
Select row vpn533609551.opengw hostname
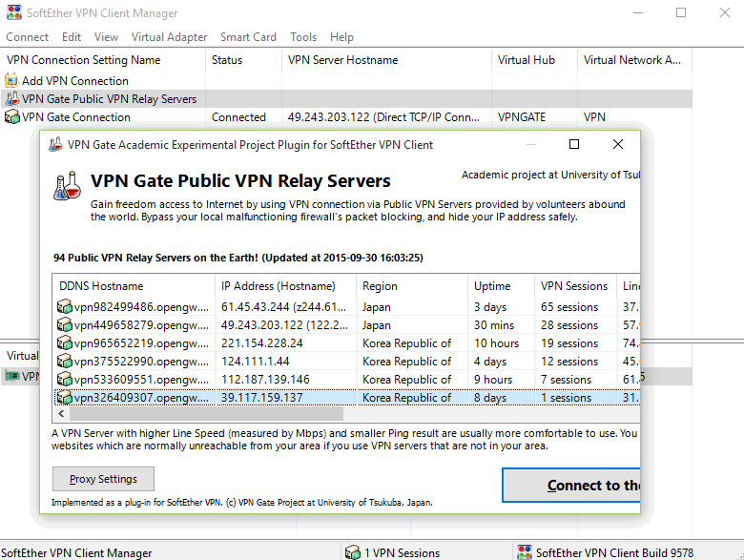point(141,380)
